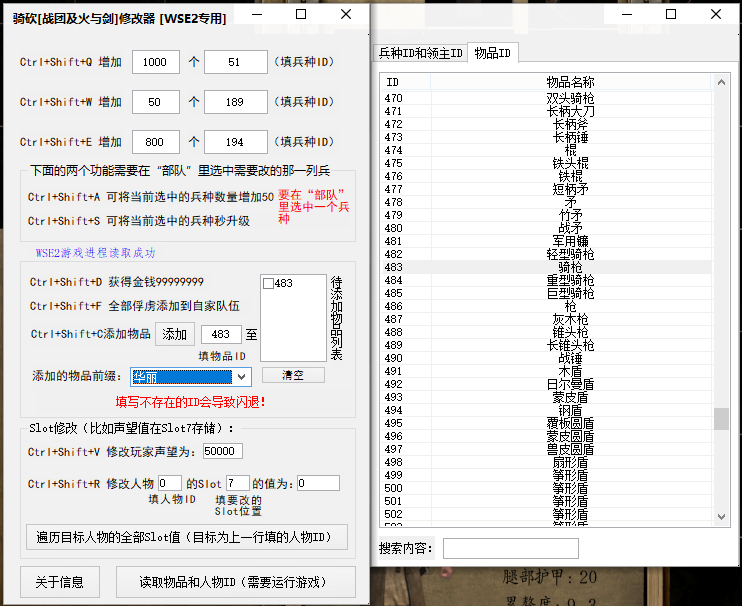
Task: Focus the renown value field showing 50000
Action: pos(222,451)
